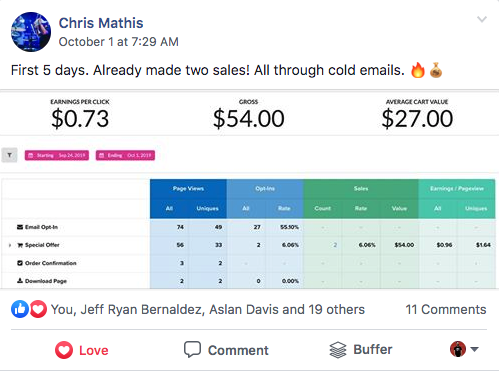
Task: Click the blue Like reaction icon
Action: pos(20,309)
